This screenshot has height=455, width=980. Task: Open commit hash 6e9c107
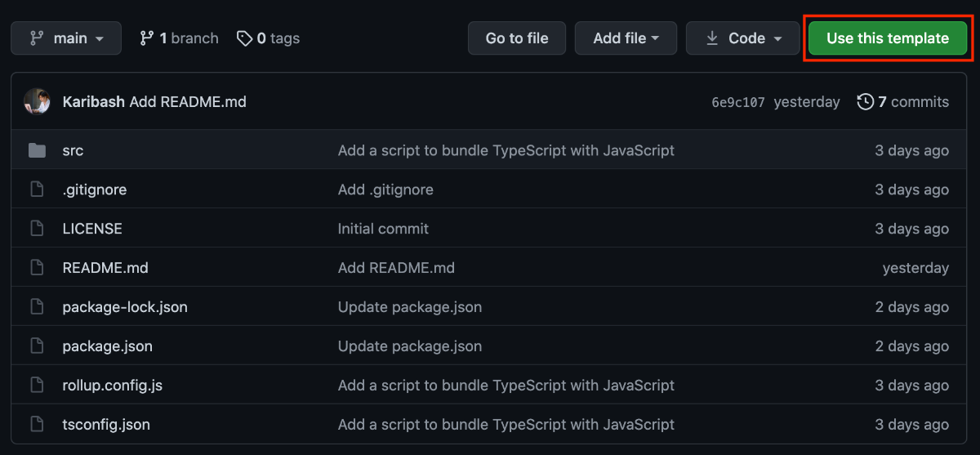tap(738, 102)
